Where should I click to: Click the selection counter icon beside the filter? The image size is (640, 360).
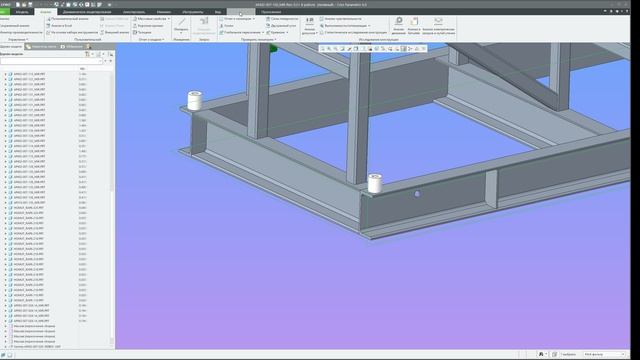pos(554,354)
